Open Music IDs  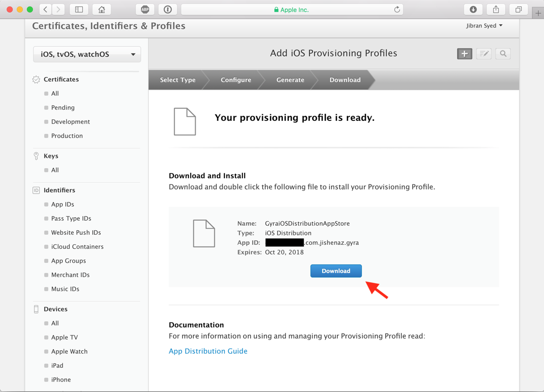(65, 289)
